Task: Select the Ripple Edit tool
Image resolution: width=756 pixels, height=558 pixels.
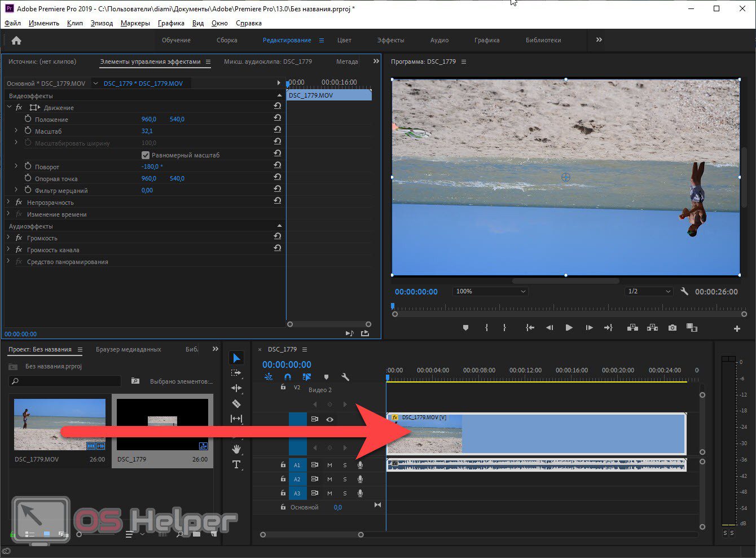Action: click(236, 388)
